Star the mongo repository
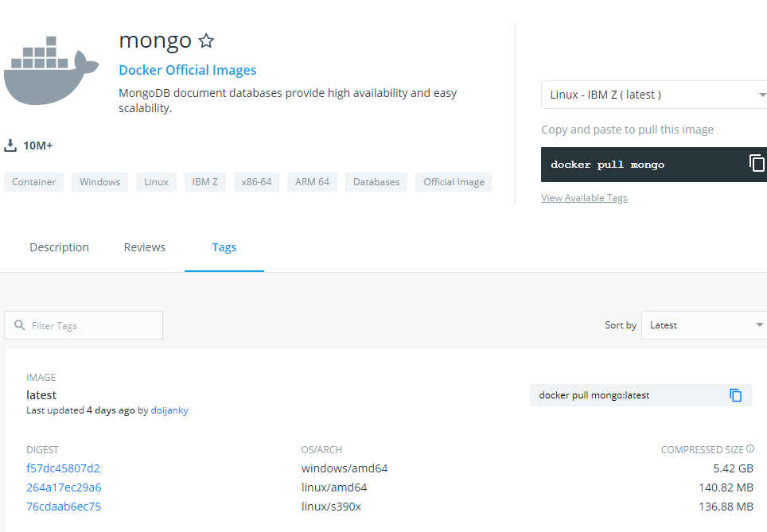 (x=206, y=41)
